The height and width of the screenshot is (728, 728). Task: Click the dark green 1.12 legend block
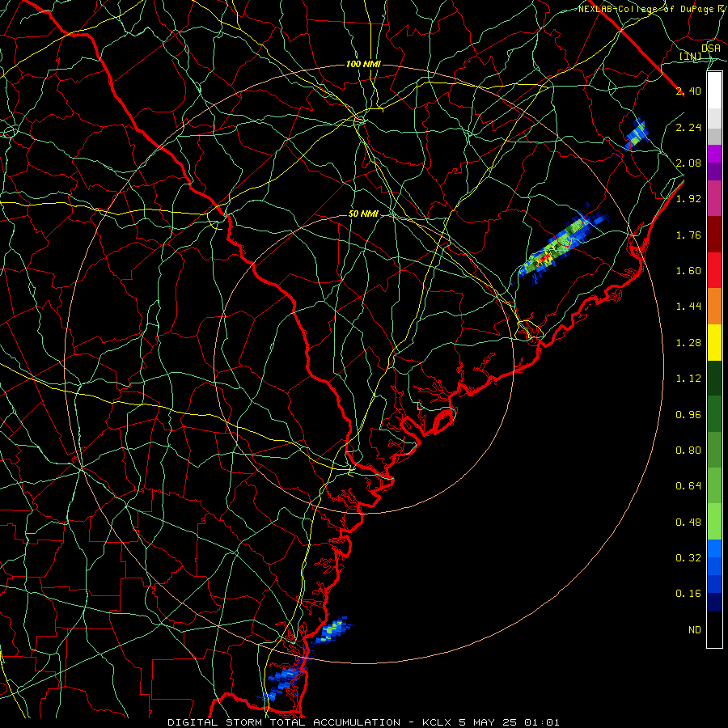point(714,378)
